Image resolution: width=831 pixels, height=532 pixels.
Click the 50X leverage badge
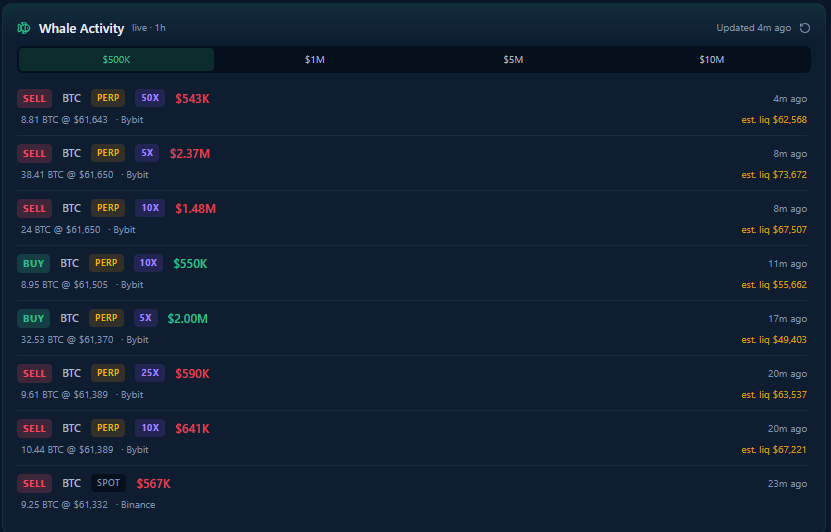click(150, 98)
